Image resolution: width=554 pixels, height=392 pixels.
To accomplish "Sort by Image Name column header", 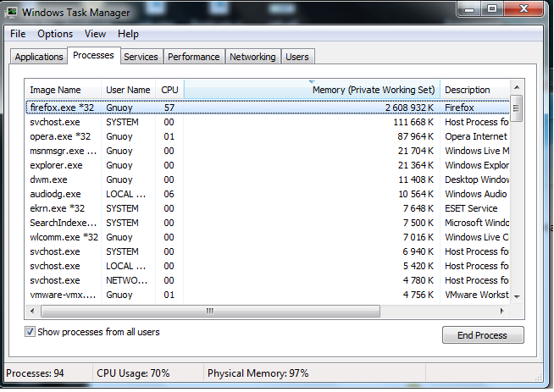I will tap(64, 90).
